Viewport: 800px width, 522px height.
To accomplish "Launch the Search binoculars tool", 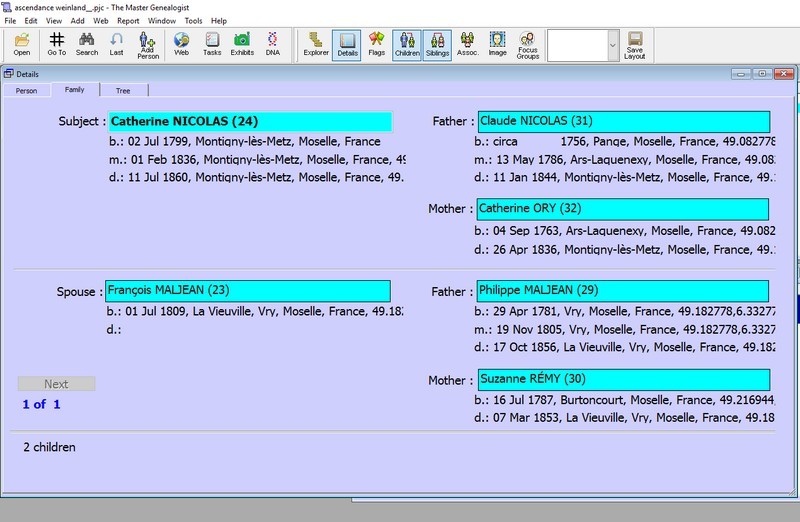I will (x=87, y=44).
